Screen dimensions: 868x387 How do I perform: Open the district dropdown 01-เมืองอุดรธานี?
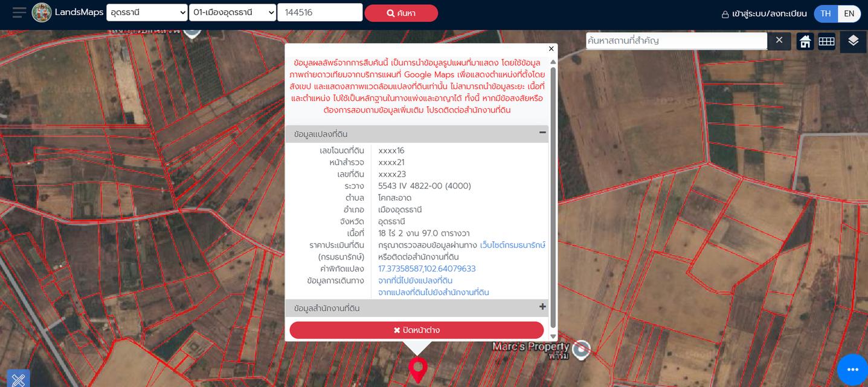coord(233,12)
